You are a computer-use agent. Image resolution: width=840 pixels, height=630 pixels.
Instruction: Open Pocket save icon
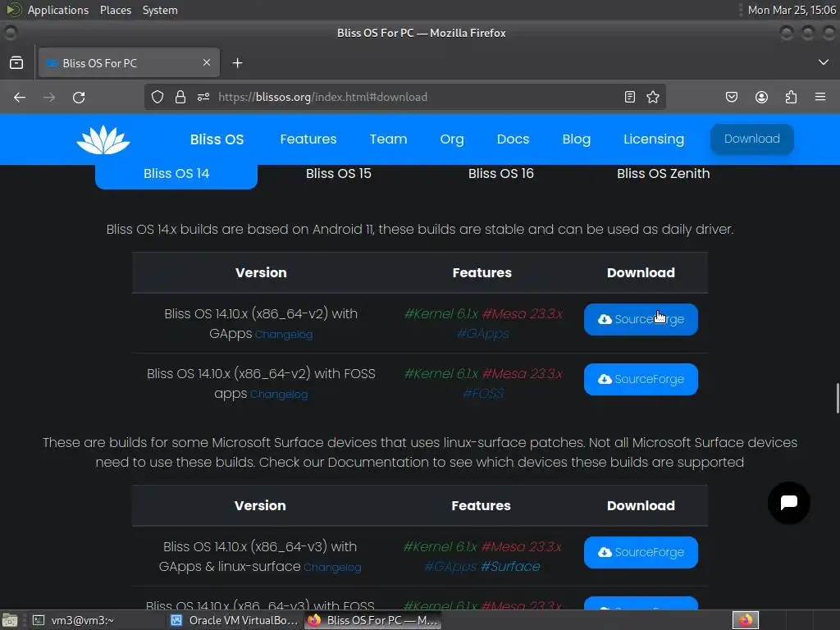[732, 97]
